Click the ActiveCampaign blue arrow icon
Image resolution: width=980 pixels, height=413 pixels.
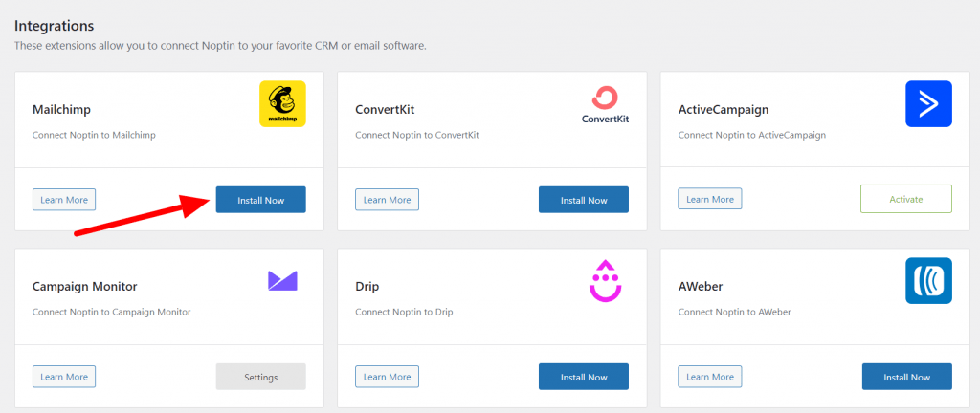(x=928, y=103)
